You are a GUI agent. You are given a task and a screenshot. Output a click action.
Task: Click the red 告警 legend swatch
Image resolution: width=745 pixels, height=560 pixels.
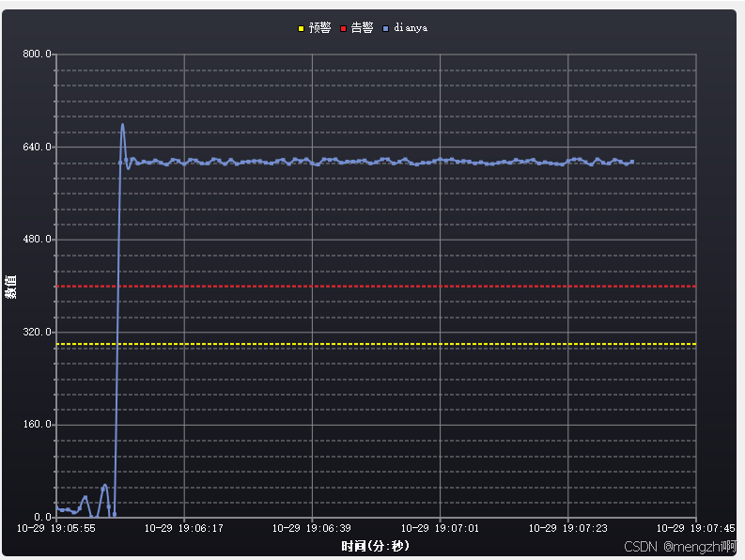[x=343, y=28]
